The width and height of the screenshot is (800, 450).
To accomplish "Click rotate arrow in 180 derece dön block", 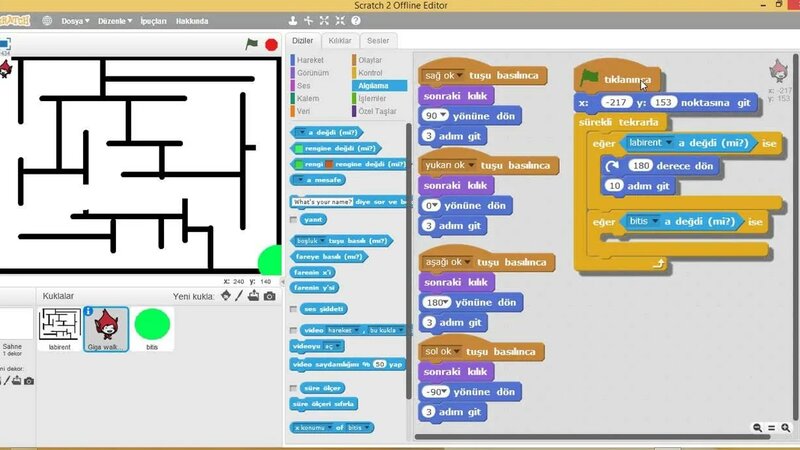I will 612,166.
